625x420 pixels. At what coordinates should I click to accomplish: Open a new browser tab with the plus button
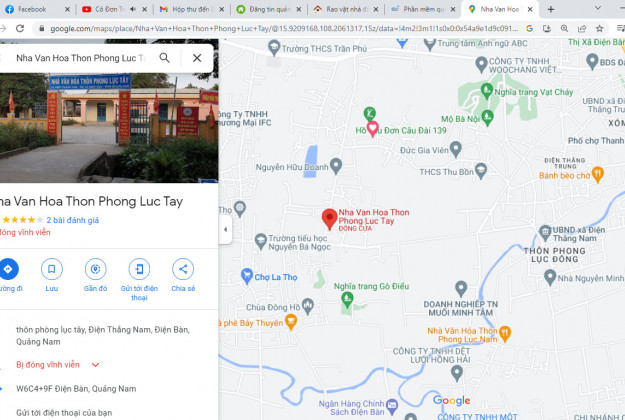pos(551,9)
